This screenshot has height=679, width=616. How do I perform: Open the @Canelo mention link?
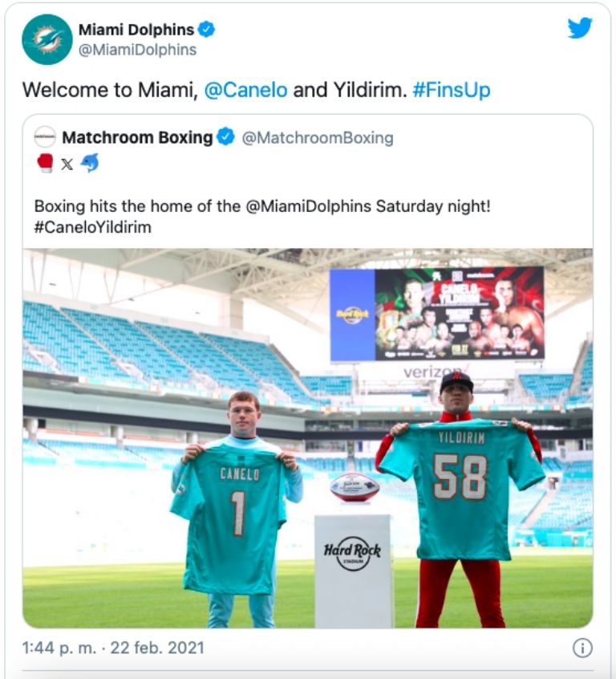pyautogui.click(x=245, y=90)
